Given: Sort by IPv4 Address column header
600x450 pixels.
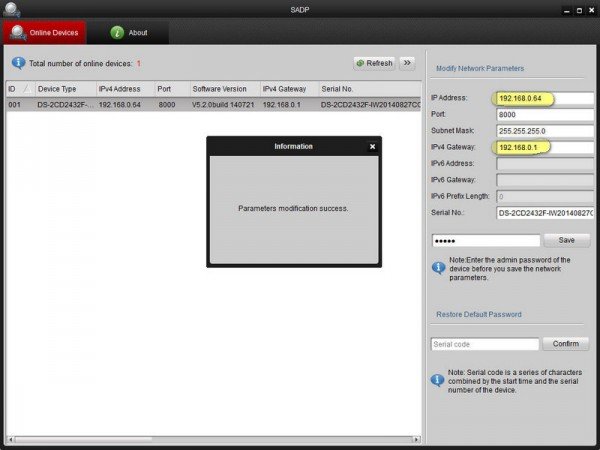Looking at the screenshot, I should tap(125, 89).
